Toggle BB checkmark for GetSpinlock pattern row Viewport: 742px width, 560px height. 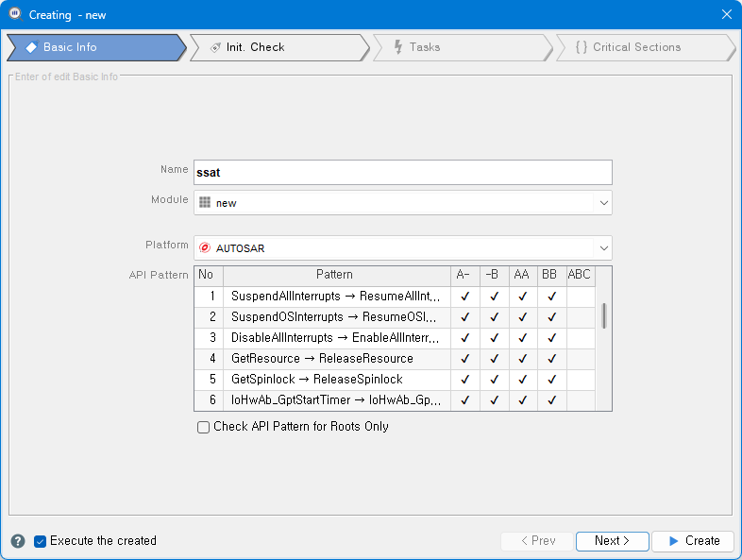551,380
